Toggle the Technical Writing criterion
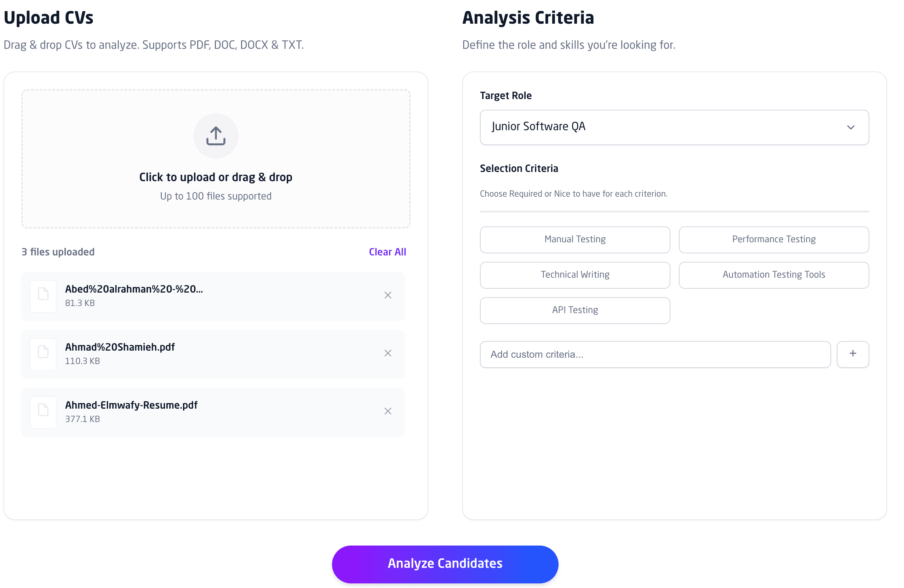 (x=575, y=275)
